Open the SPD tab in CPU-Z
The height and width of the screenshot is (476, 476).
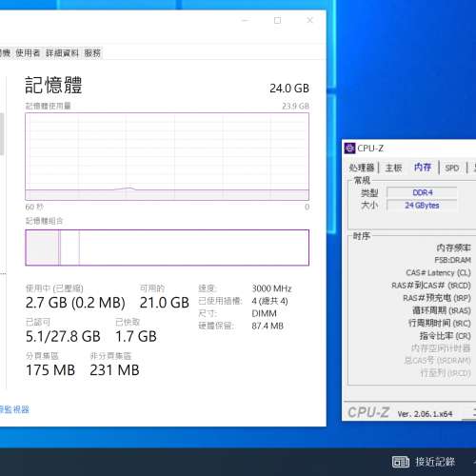click(x=452, y=168)
